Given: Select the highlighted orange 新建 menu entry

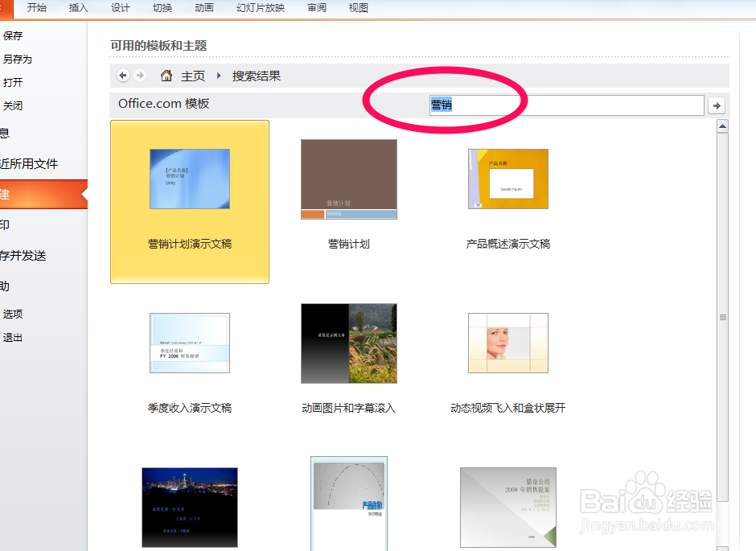Looking at the screenshot, I should pyautogui.click(x=43, y=195).
